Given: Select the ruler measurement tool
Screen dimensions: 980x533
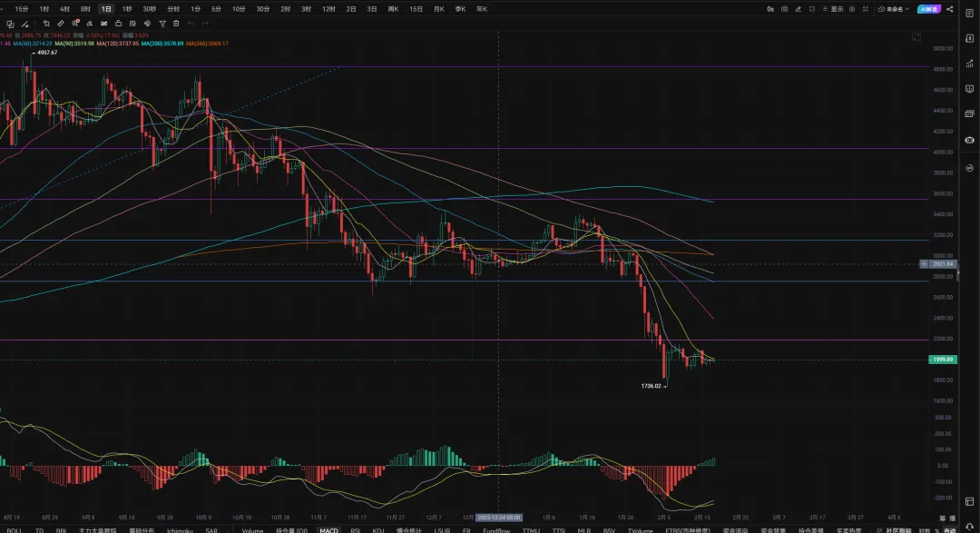Looking at the screenshot, I should (61, 23).
